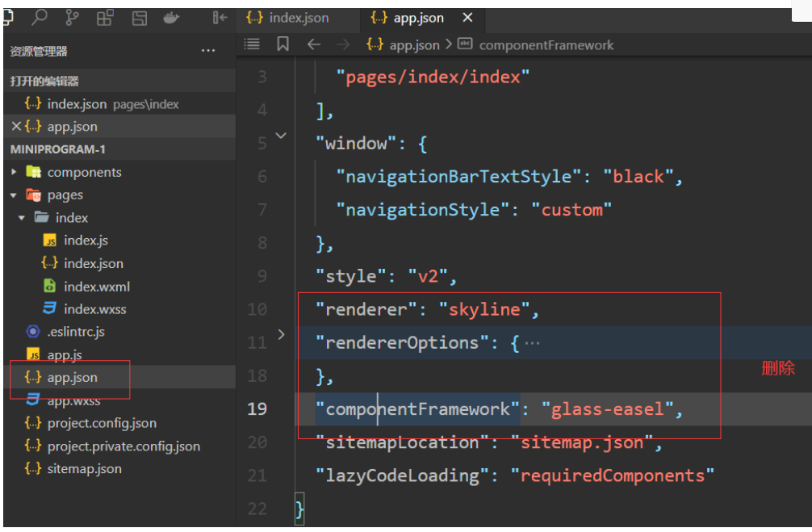
Task: Click "skyline" value on line 10
Action: pyautogui.click(x=484, y=310)
